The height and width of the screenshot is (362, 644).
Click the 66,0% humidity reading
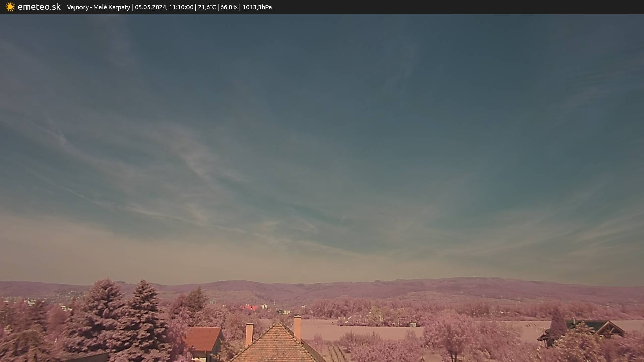[229, 7]
